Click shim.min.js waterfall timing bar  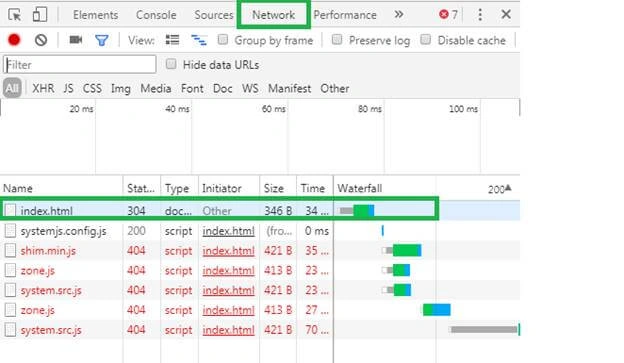[401, 250]
